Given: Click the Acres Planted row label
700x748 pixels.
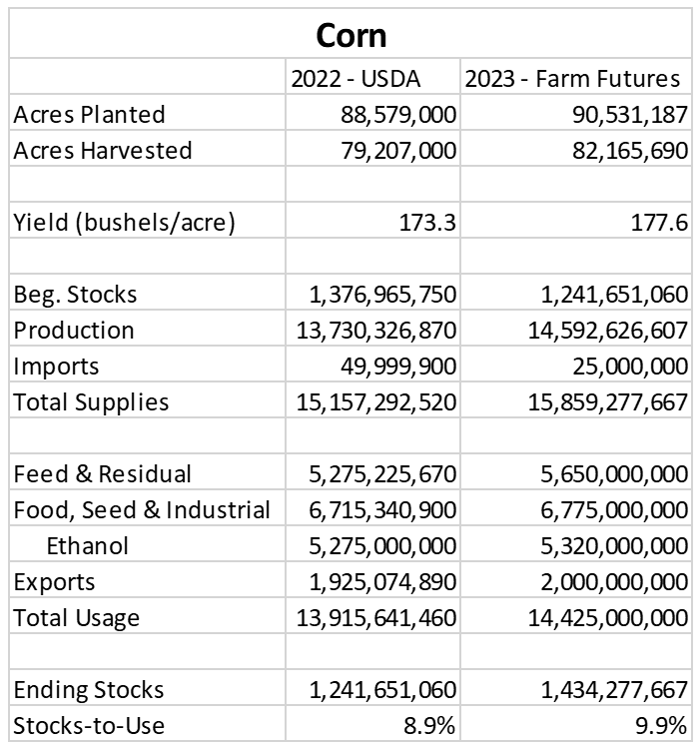Looking at the screenshot, I should coord(90,115).
